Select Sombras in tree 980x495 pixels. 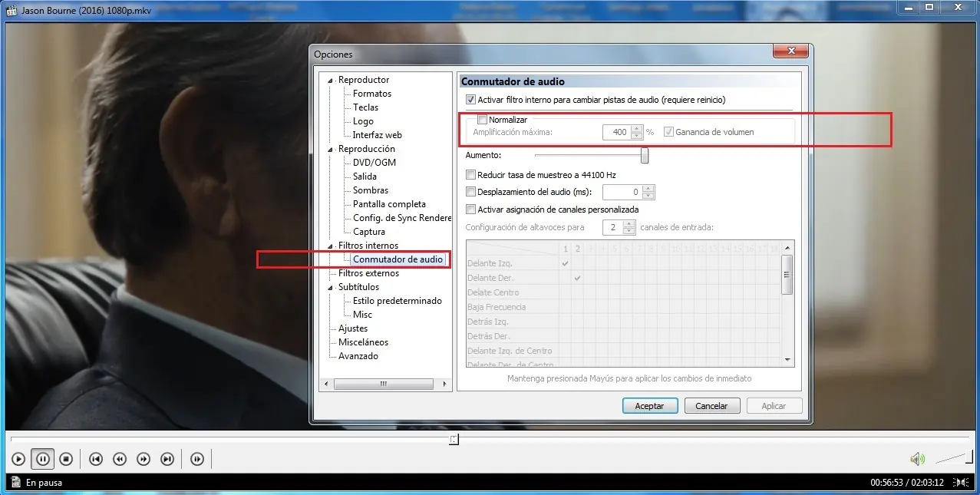(371, 190)
